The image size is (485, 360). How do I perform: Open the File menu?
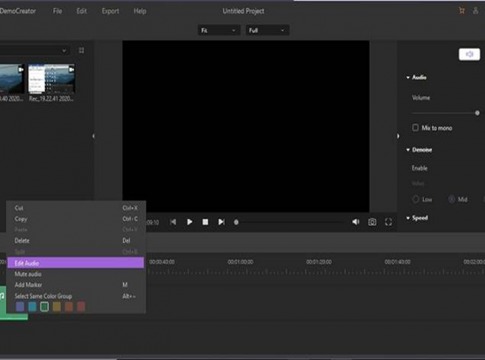click(57, 11)
